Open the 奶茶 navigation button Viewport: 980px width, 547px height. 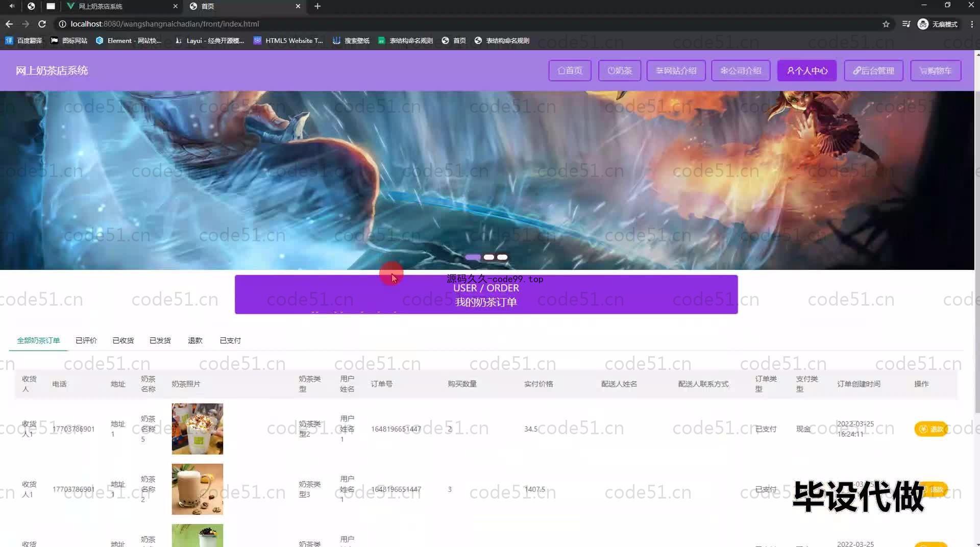point(620,70)
